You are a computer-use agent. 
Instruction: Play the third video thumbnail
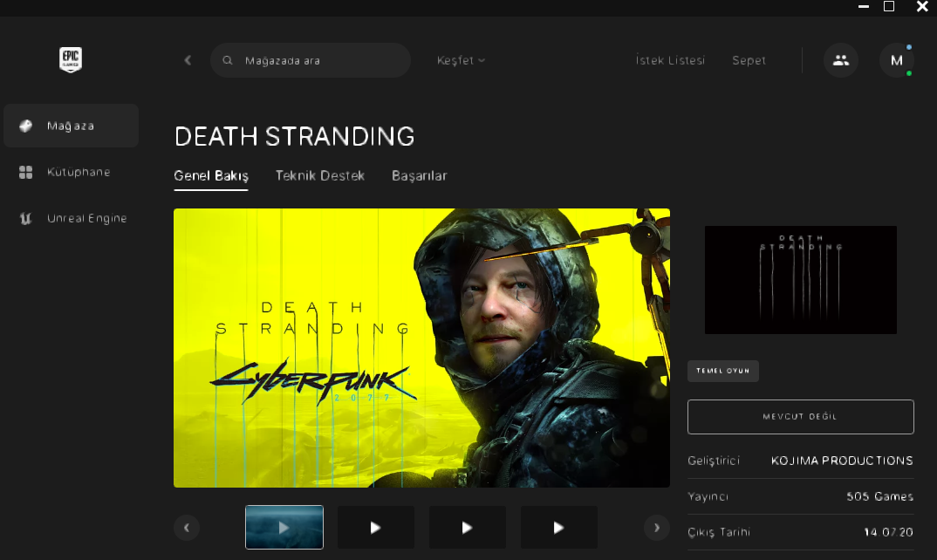(x=468, y=527)
